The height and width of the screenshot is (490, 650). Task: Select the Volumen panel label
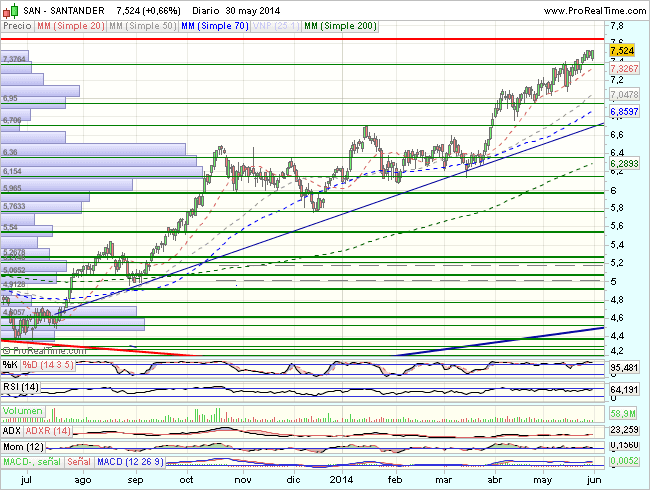pyautogui.click(x=25, y=411)
